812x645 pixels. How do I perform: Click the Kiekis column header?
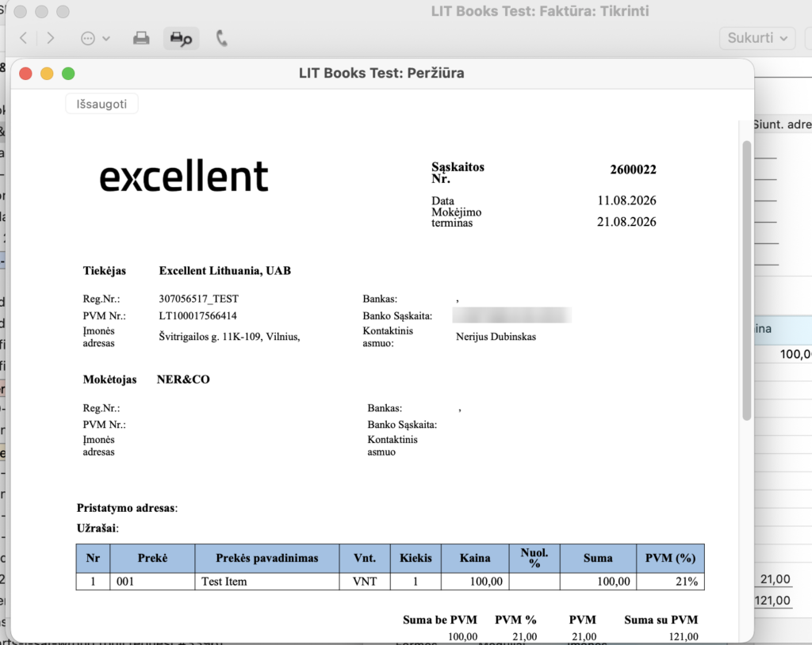(416, 558)
